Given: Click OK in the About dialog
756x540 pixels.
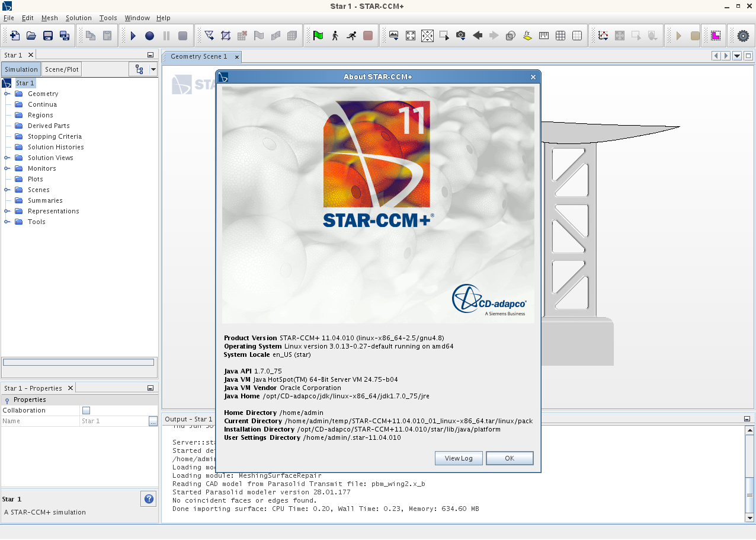Looking at the screenshot, I should 510,458.
